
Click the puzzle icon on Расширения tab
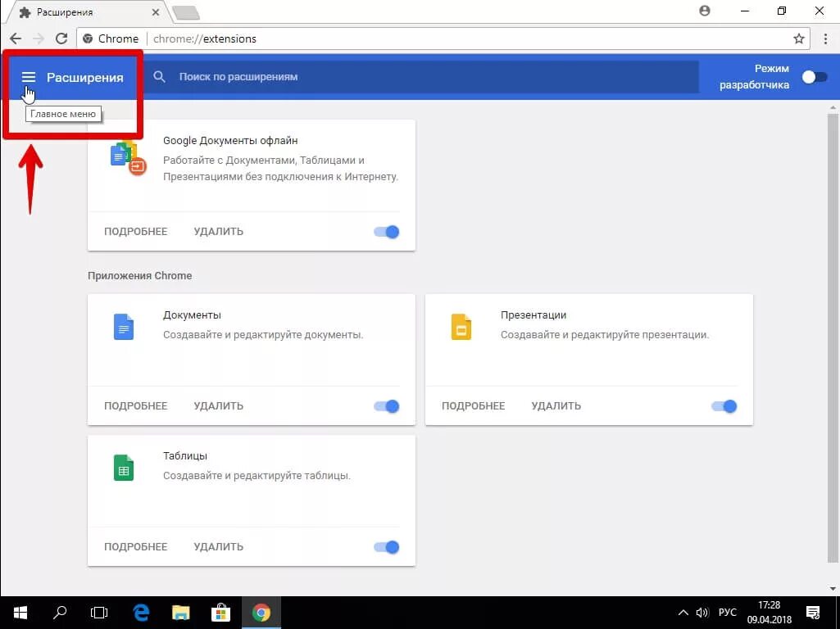25,12
